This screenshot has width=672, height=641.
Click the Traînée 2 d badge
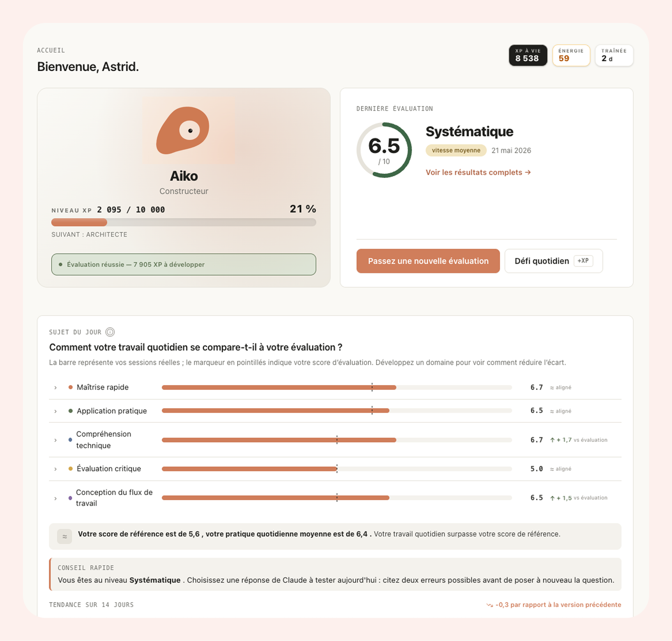click(x=614, y=55)
